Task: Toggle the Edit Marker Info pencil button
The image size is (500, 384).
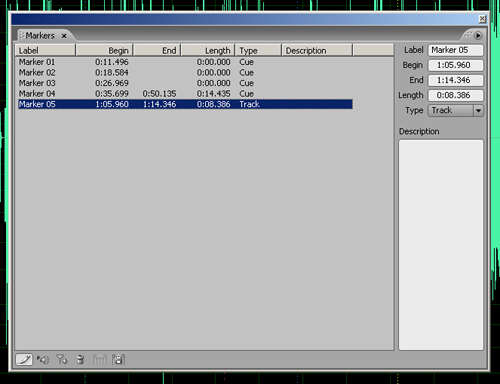Action: (x=24, y=360)
